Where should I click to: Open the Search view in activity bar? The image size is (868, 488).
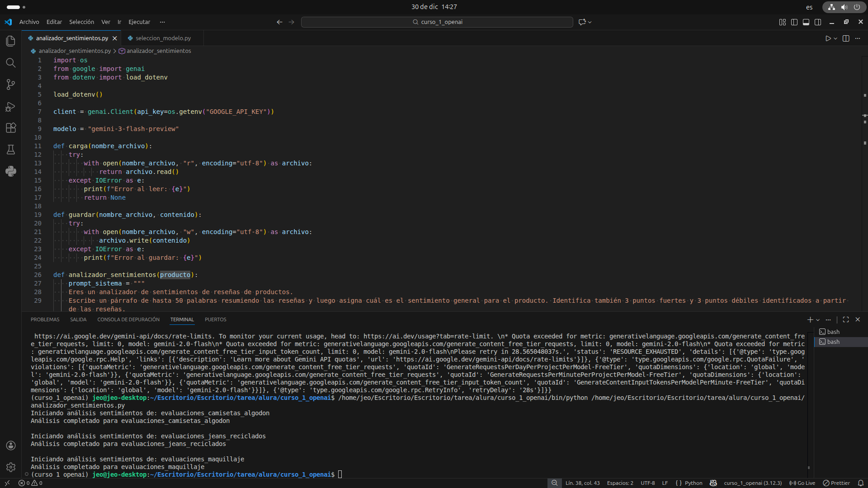[11, 63]
